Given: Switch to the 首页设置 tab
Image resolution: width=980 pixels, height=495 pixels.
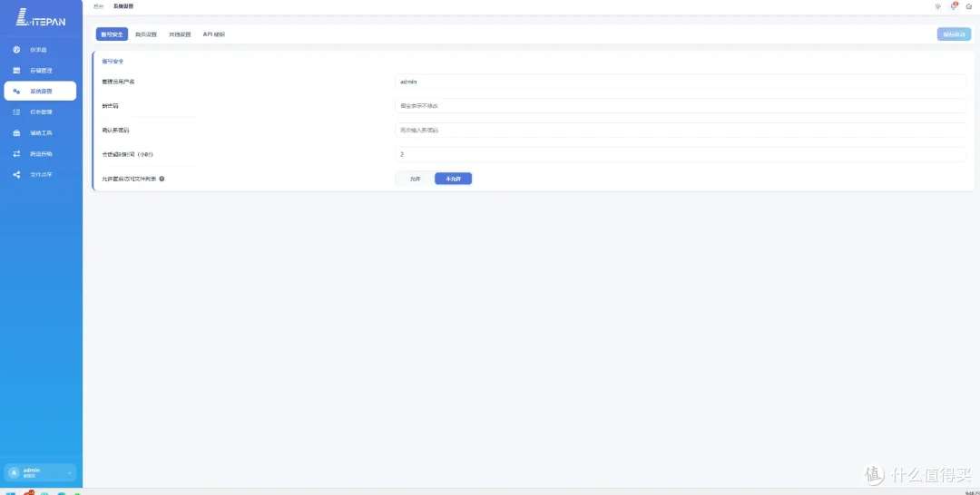Looking at the screenshot, I should (x=146, y=34).
